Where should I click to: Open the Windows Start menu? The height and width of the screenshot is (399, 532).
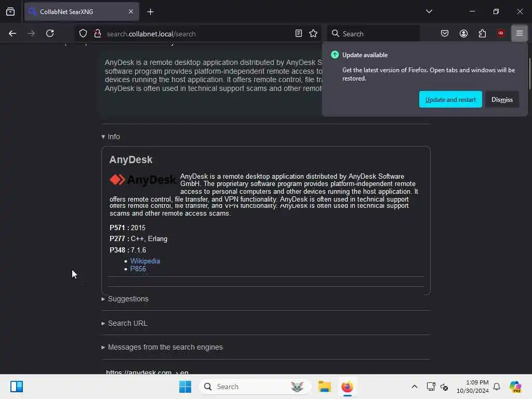185,387
